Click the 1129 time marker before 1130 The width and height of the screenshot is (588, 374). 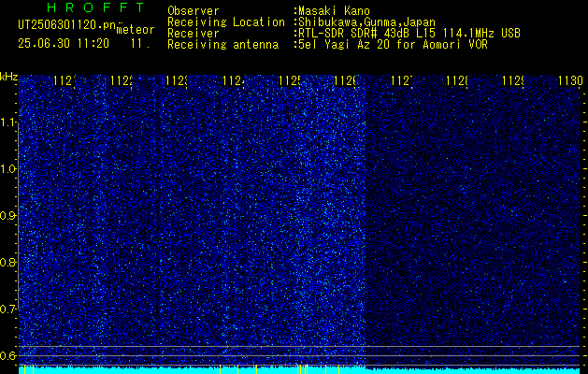[513, 80]
